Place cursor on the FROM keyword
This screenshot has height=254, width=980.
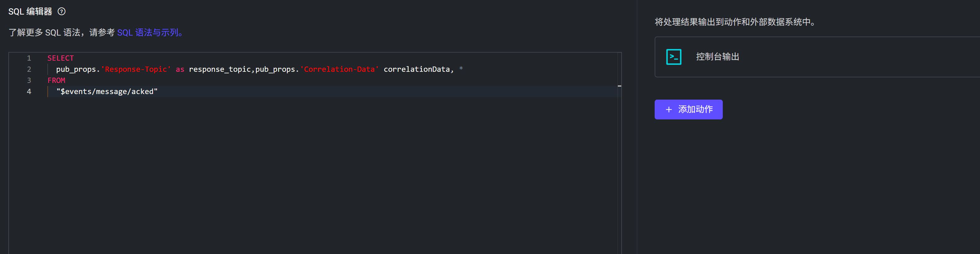point(56,80)
